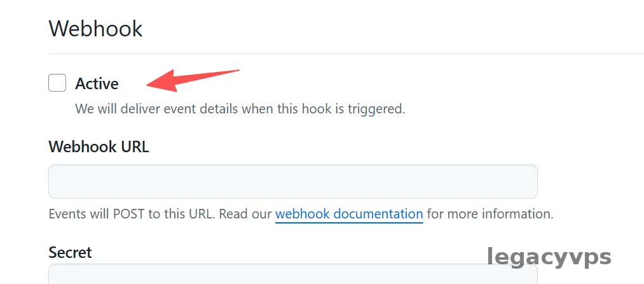Open the webhook documentation link

[x=348, y=213]
